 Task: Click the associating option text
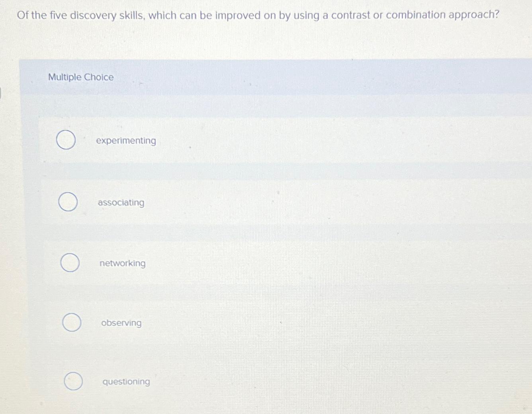(x=121, y=203)
